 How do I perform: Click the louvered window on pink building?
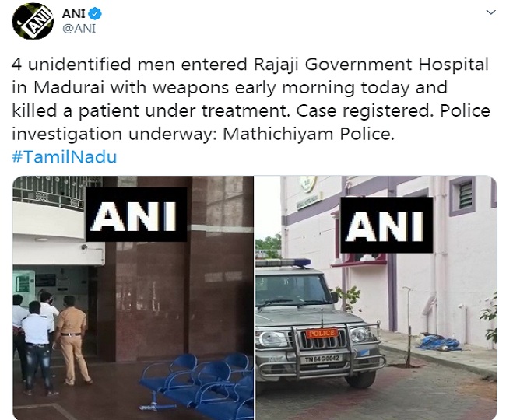tap(462, 195)
